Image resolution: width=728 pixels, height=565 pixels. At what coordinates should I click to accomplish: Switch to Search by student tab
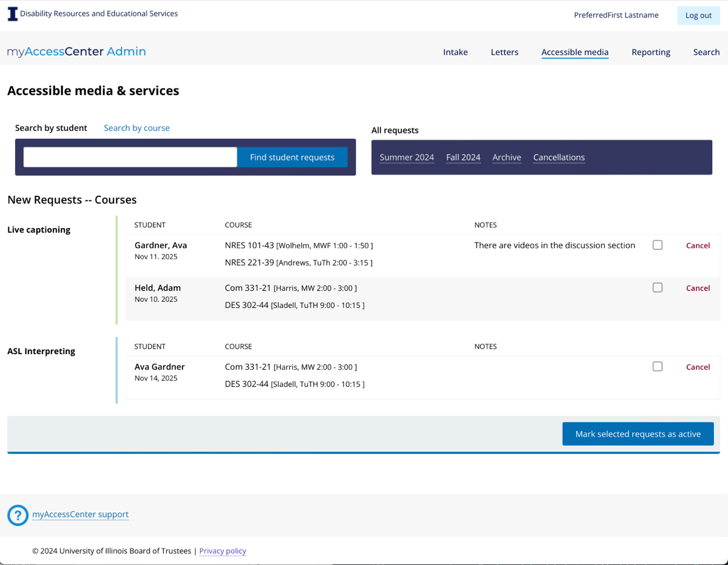51,128
